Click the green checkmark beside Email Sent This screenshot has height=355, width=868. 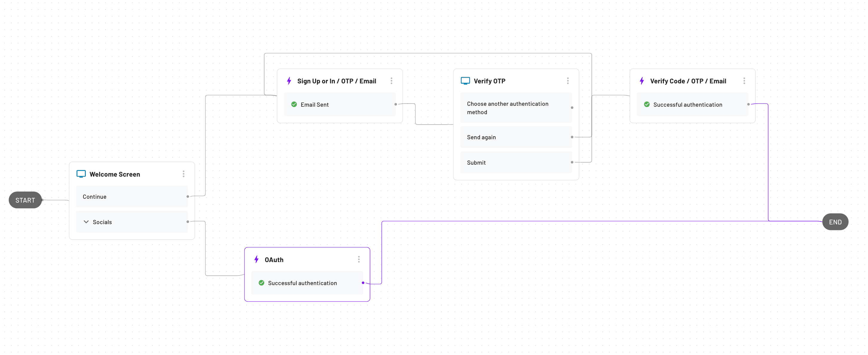tap(294, 104)
